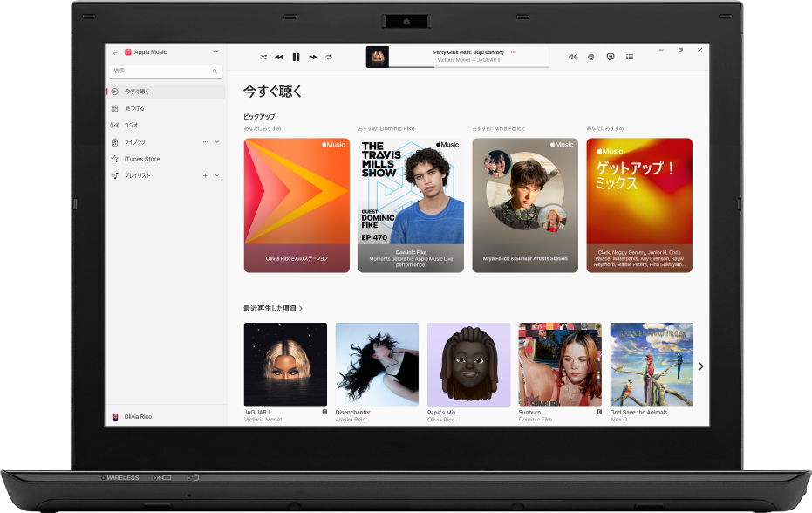
Task: Toggle shuffle playback mode
Action: coord(263,56)
